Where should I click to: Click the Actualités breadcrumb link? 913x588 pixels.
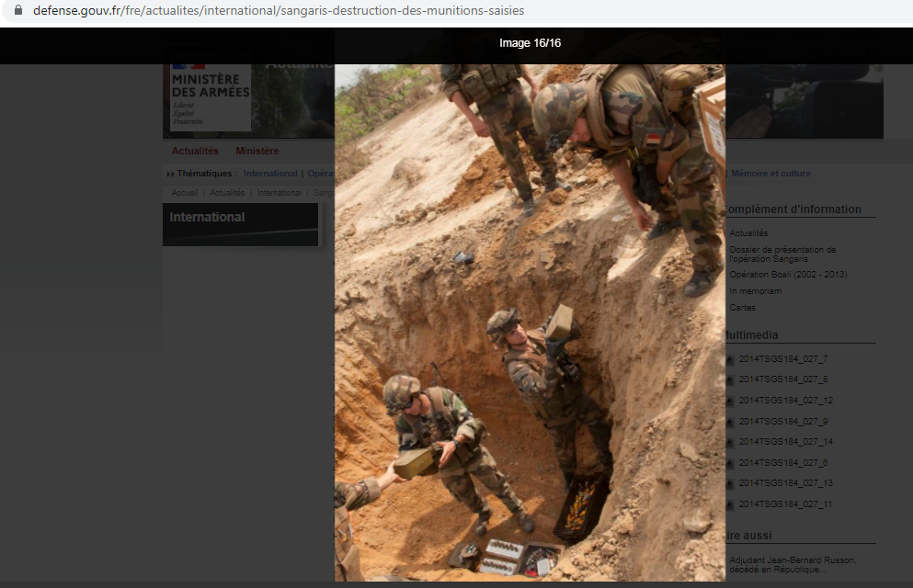coord(227,193)
